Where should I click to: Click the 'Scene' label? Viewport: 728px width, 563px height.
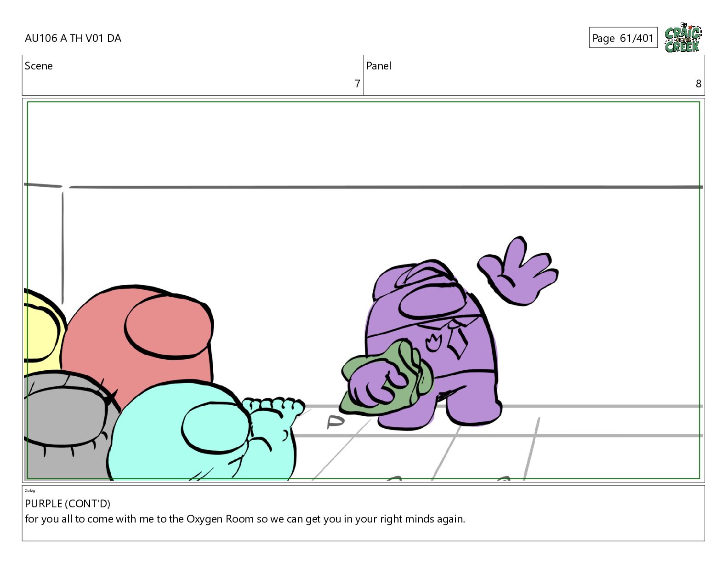[39, 66]
